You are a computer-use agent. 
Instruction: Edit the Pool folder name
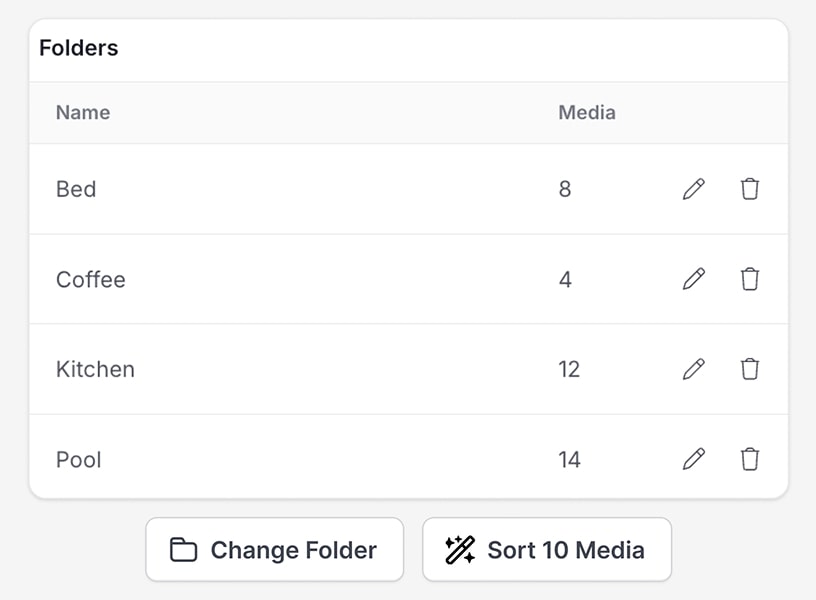(694, 459)
